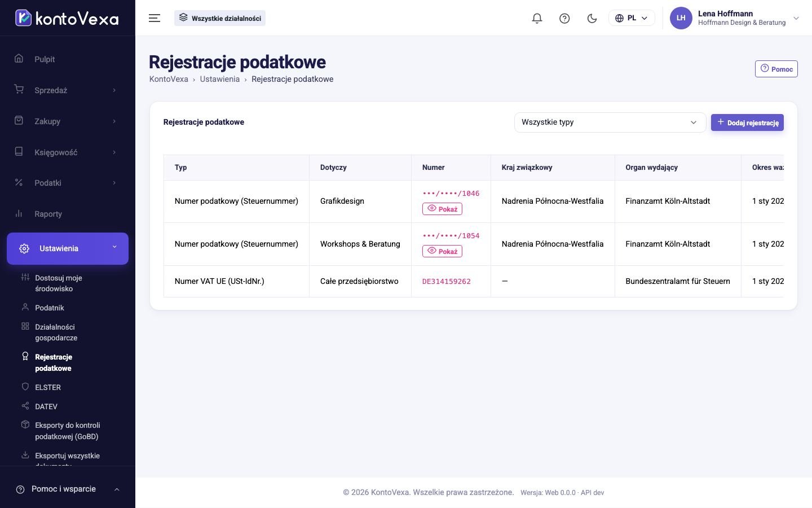812x508 pixels.
Task: Open the PL language dropdown
Action: 632,18
